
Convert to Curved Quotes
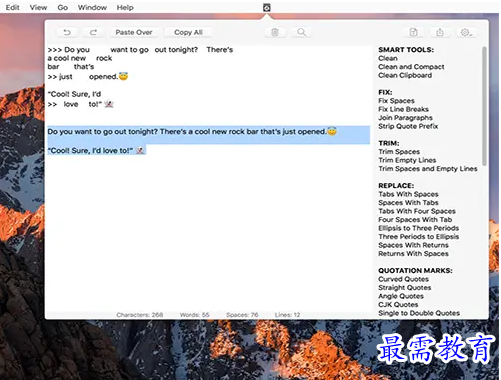click(403, 279)
